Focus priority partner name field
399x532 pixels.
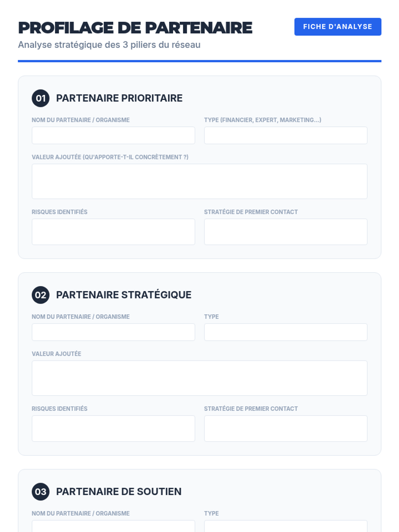click(x=113, y=135)
